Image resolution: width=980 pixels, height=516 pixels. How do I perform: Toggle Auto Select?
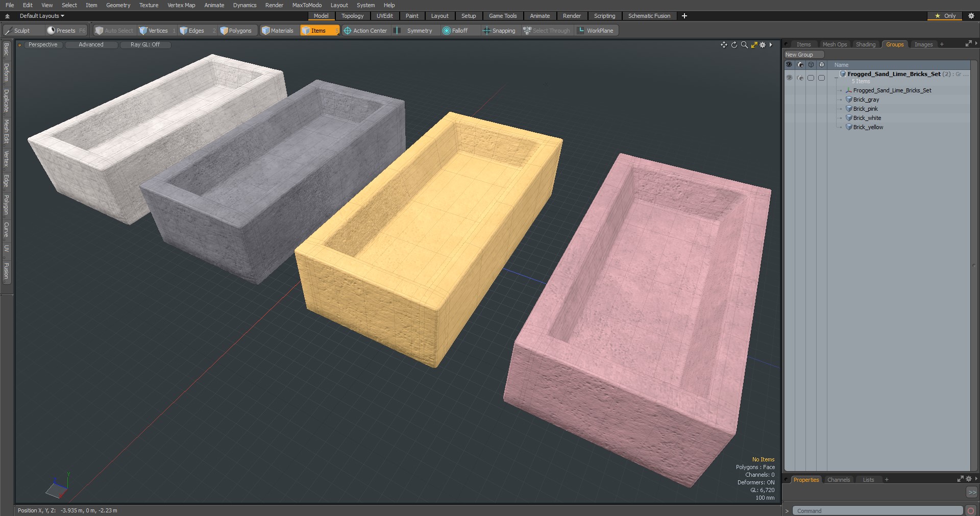point(114,31)
